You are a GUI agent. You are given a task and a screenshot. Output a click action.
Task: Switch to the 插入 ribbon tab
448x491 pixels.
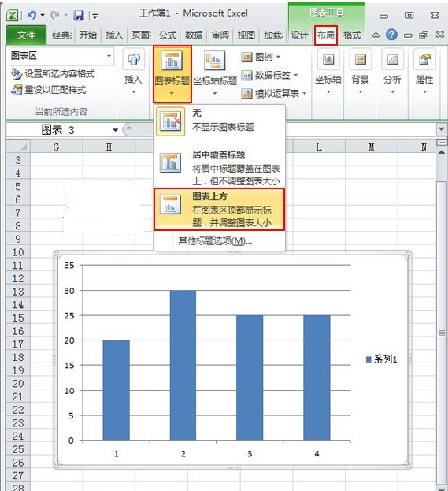[x=114, y=35]
